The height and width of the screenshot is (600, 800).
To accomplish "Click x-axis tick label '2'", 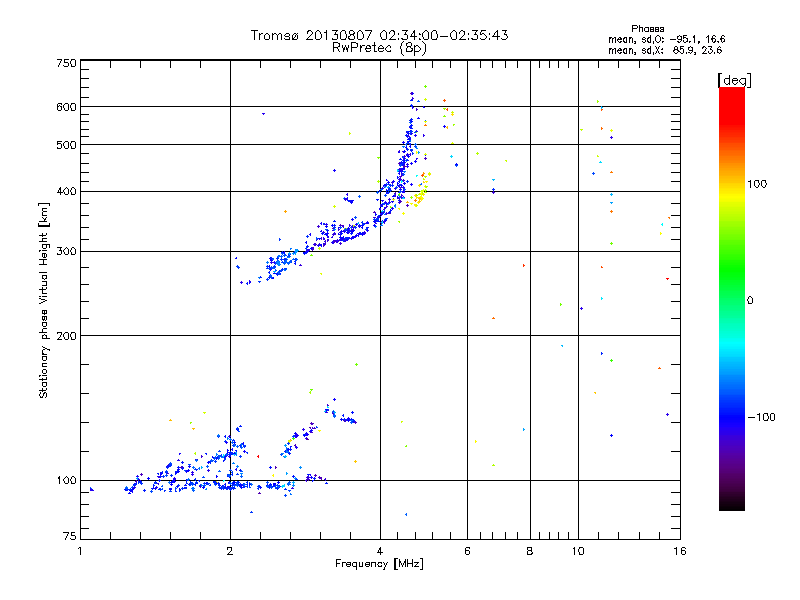I will [230, 551].
